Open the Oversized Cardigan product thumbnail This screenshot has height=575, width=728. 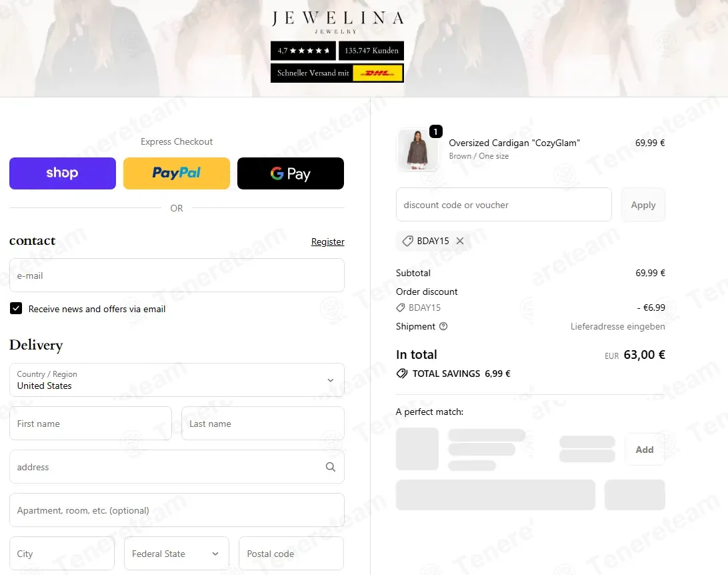[417, 150]
